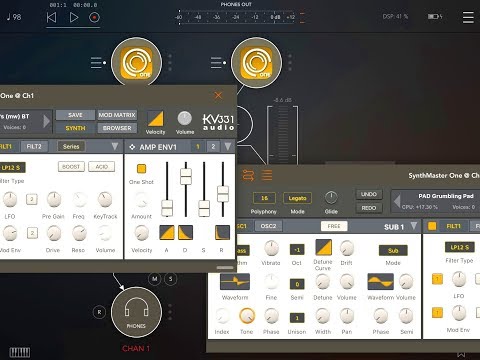The width and height of the screenshot is (480, 360).
Task: Open the first channel's strip menu icon
Action: (96, 63)
